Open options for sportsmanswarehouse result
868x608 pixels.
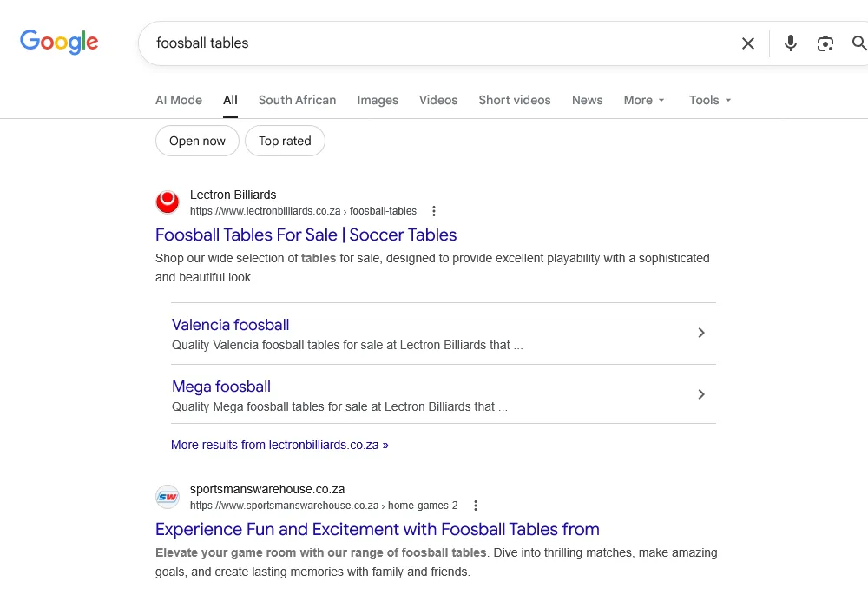pos(476,506)
